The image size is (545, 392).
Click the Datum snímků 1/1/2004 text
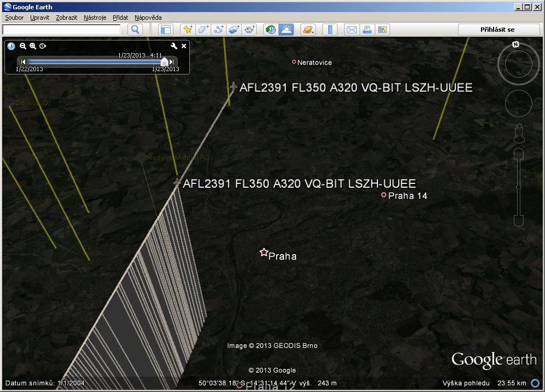[x=45, y=383]
